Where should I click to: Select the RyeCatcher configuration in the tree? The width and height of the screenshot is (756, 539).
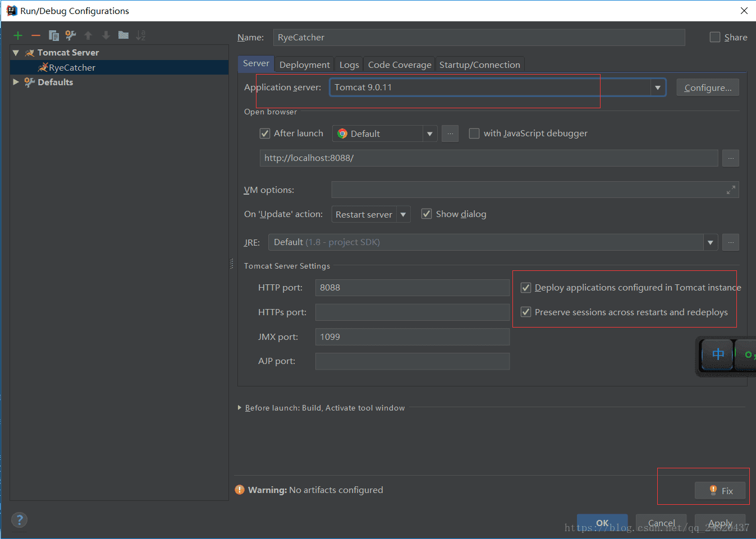[119, 67]
